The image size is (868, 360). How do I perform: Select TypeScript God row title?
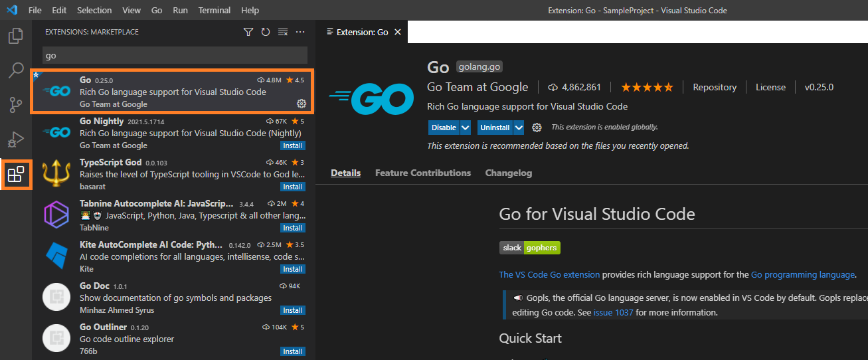(x=111, y=162)
